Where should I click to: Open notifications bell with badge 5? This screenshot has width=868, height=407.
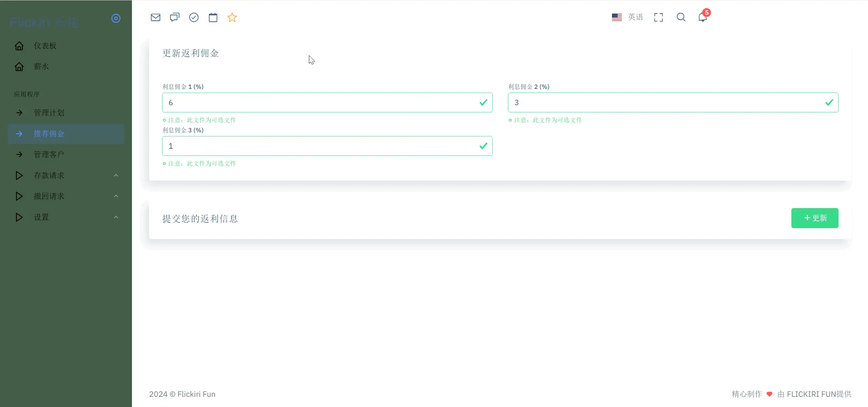point(703,17)
